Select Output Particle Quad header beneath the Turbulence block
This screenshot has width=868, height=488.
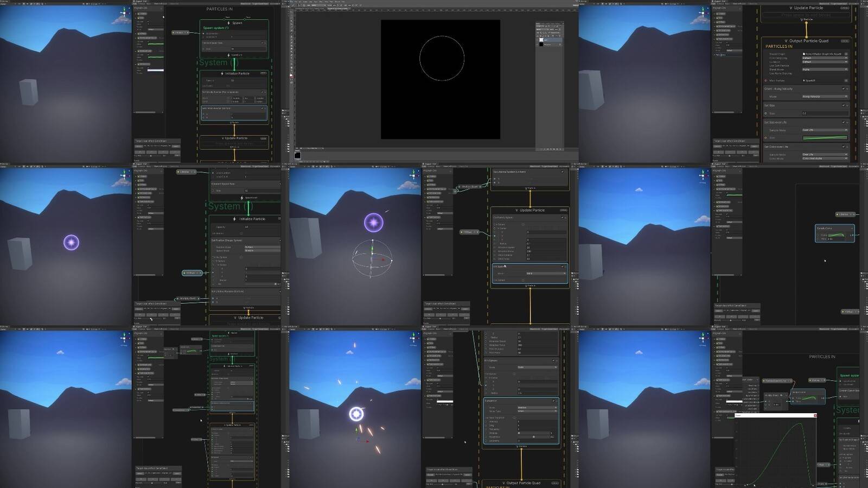click(522, 483)
